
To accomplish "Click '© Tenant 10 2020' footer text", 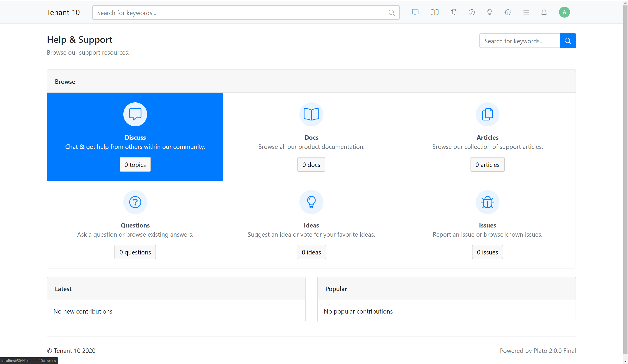I will 71,351.
